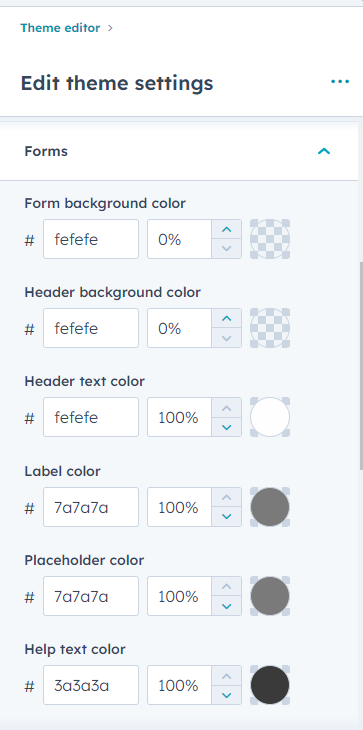The height and width of the screenshot is (730, 363).
Task: Open the three-dot more options menu
Action: (x=340, y=82)
